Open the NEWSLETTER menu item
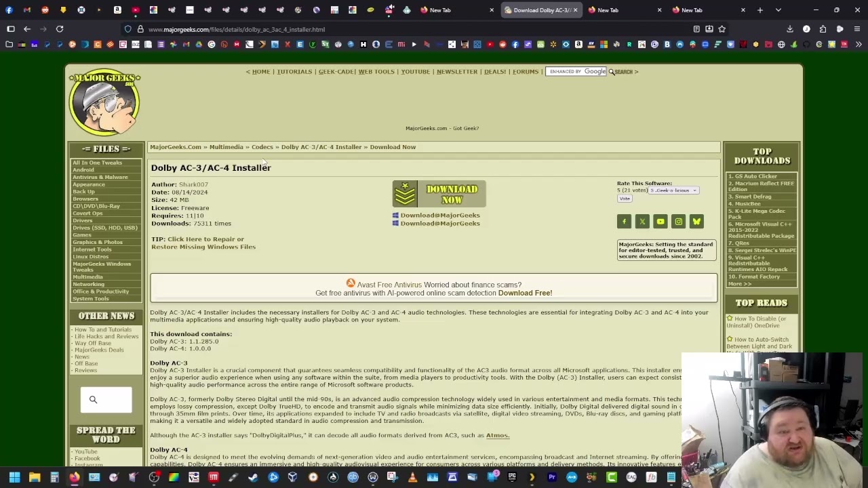The image size is (868, 488). pos(457,72)
